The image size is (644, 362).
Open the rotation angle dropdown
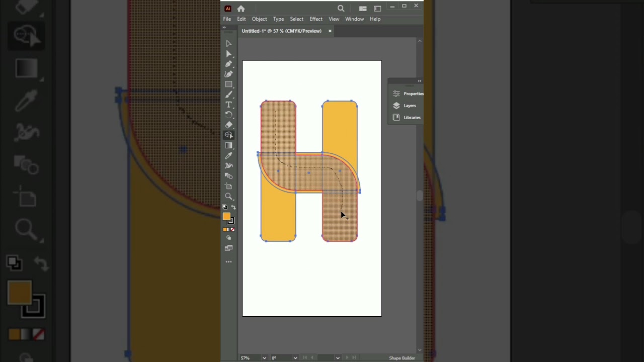click(295, 358)
